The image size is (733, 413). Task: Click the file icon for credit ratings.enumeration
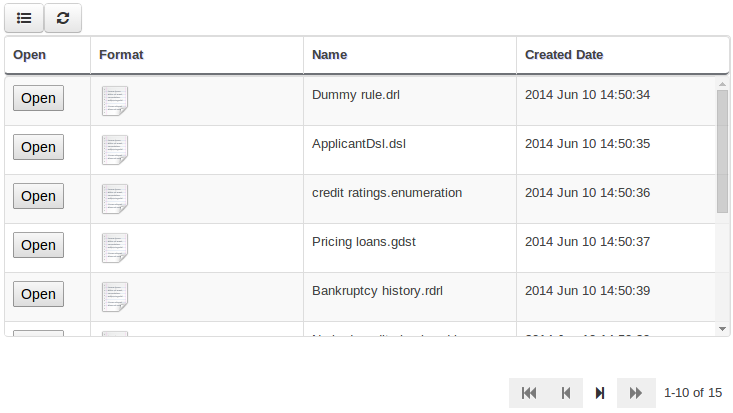[115, 199]
